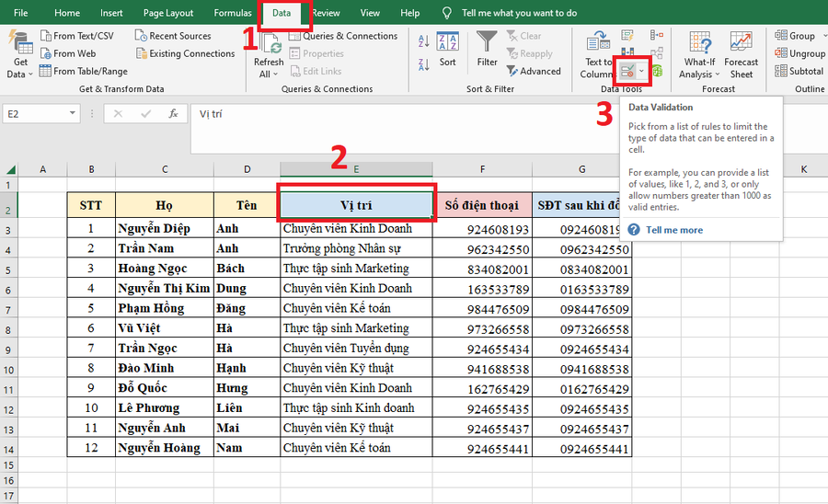828x504 pixels.
Task: Select the Vị trí header cell
Action: click(356, 205)
